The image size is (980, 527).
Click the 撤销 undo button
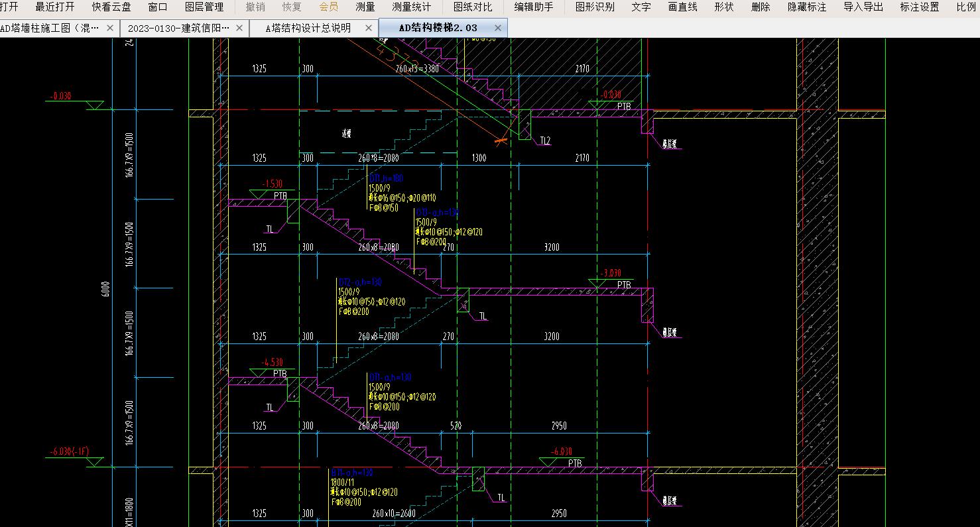(255, 7)
